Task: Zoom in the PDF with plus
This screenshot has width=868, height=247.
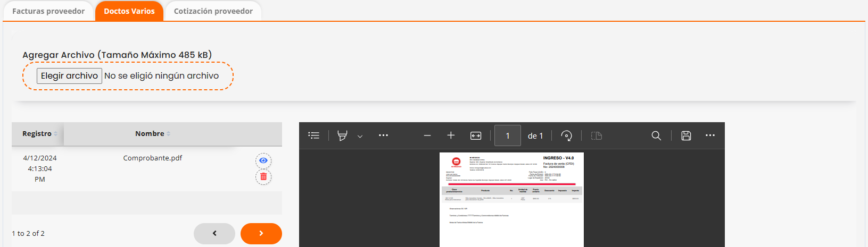Action: pos(451,135)
